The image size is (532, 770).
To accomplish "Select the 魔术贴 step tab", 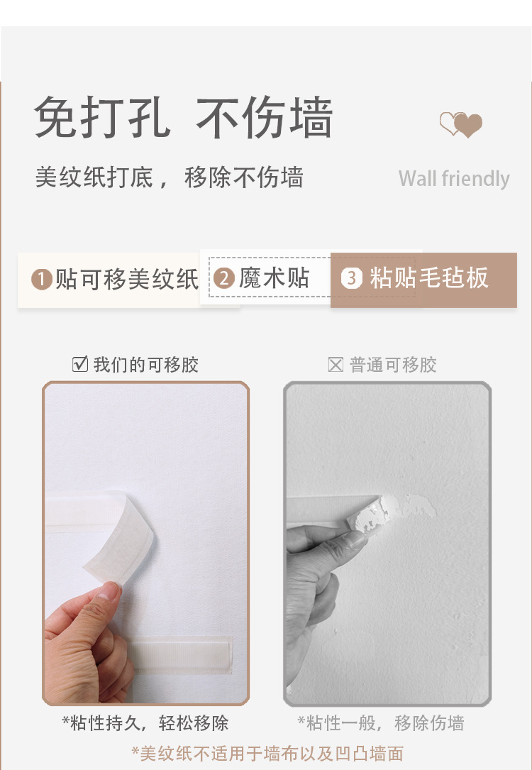I will tap(265, 277).
